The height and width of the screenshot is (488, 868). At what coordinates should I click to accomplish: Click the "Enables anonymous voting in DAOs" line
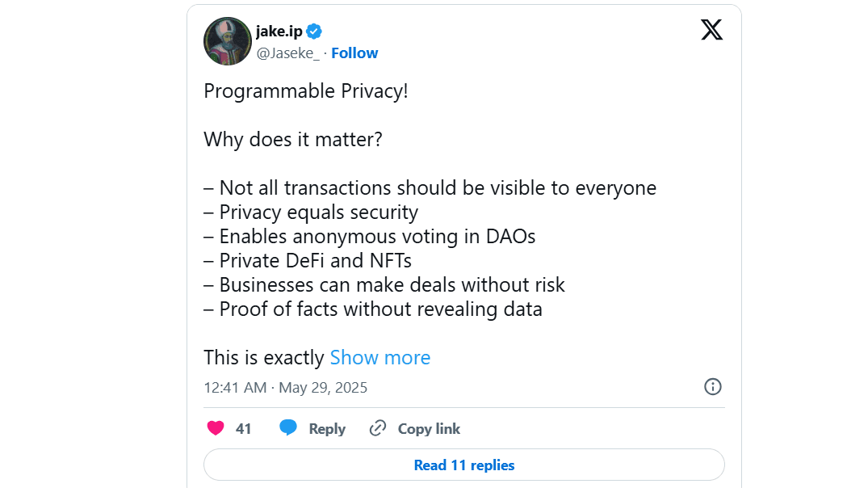pyautogui.click(x=377, y=237)
